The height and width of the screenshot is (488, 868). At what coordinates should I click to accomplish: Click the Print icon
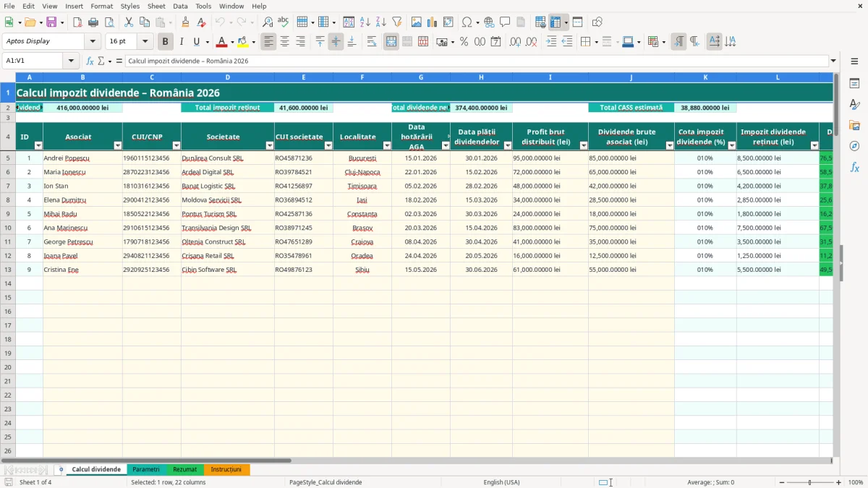pos(93,22)
